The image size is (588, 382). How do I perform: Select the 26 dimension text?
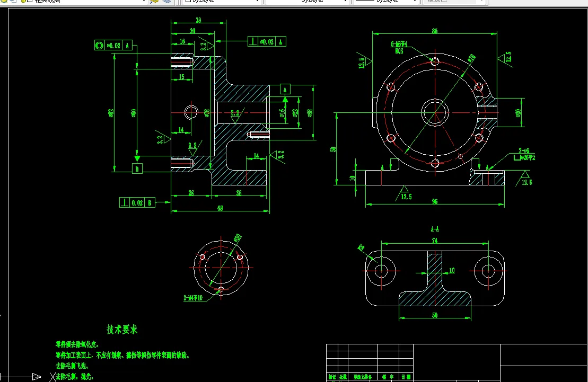pos(191,193)
